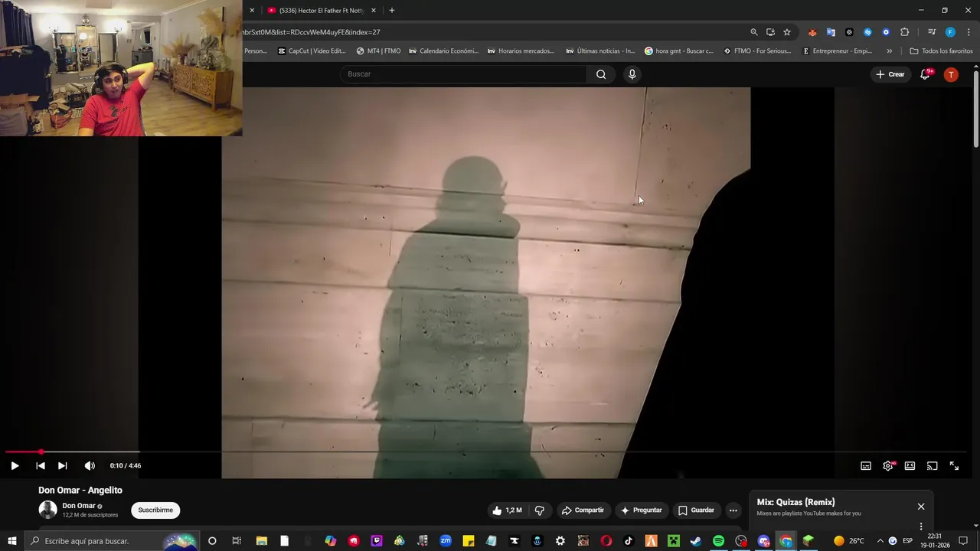
Task: Open the YouTube account avatar T
Action: tap(951, 74)
